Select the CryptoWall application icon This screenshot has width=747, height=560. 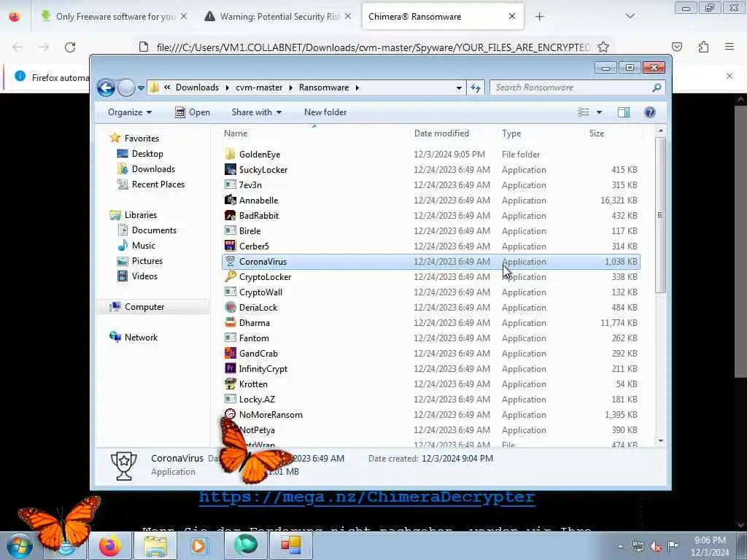[230, 292]
